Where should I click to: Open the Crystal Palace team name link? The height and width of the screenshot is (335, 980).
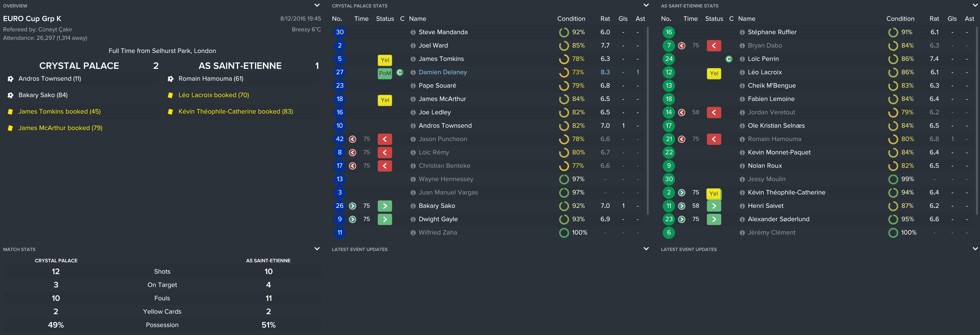coord(79,66)
